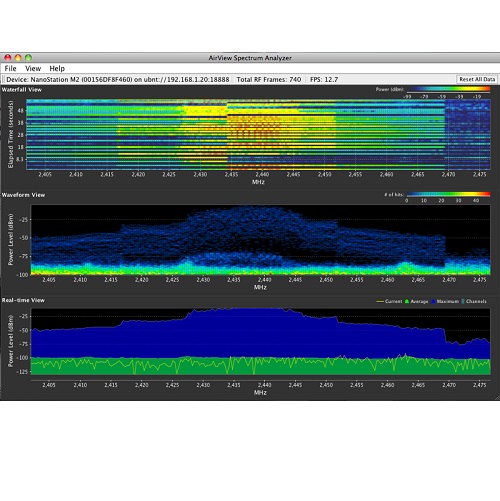Click the Channels legend swatch
The width and height of the screenshot is (500, 501).
click(x=463, y=301)
